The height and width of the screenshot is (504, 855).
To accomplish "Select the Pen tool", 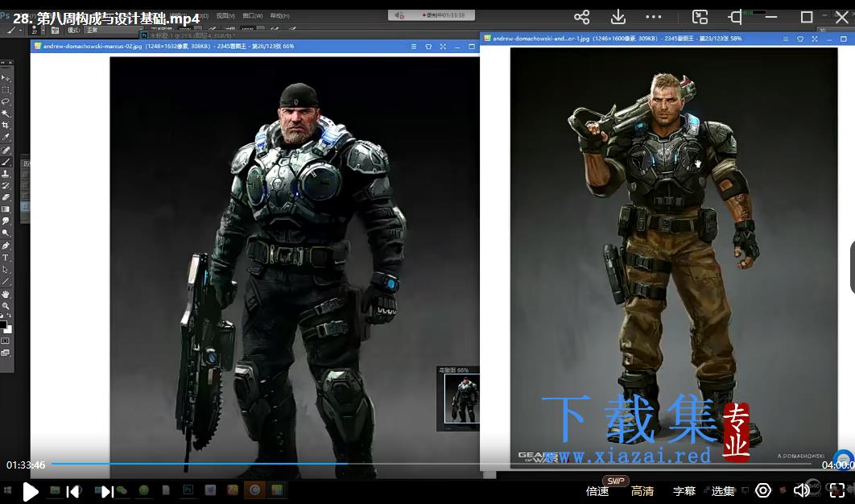I will point(6,246).
